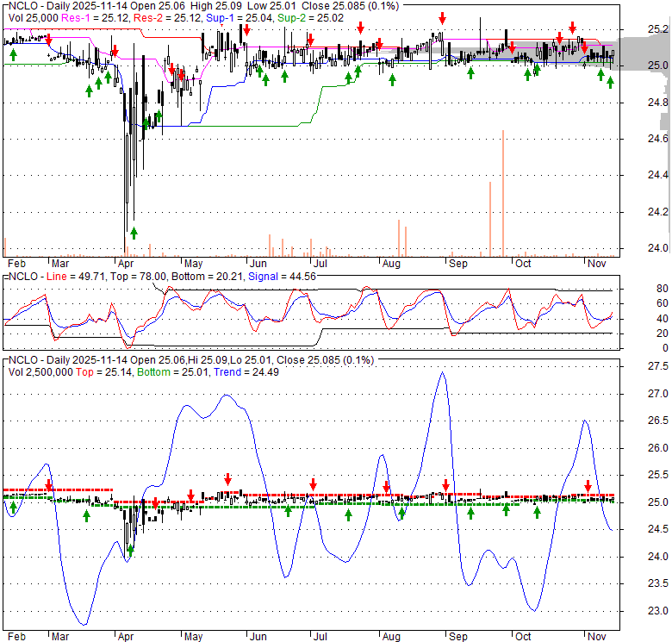Click the green arrow at the April dip in bottom chart
Viewport: 672px width, 642px height.
(x=131, y=549)
